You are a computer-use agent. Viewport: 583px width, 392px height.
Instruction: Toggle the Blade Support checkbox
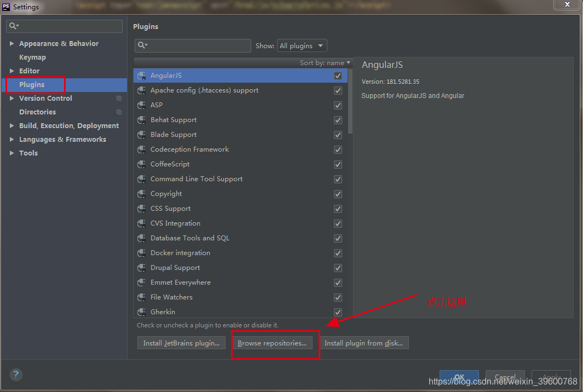point(338,135)
